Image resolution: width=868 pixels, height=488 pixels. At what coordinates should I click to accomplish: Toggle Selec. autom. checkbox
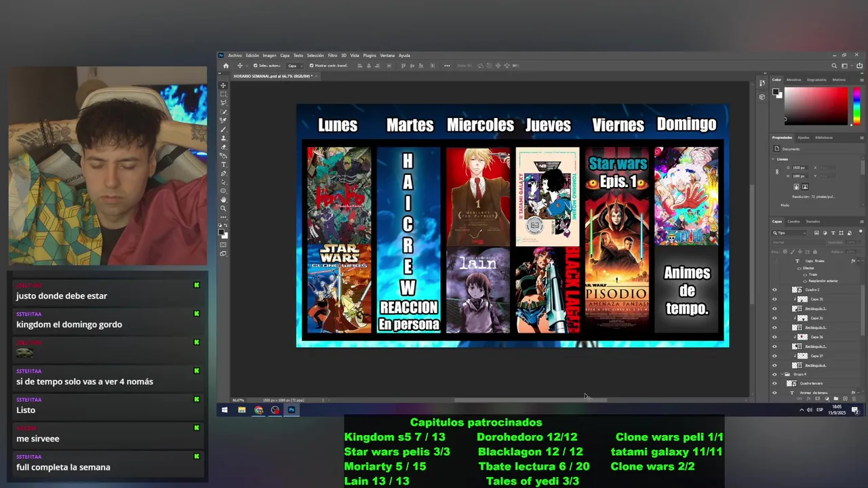pos(256,65)
